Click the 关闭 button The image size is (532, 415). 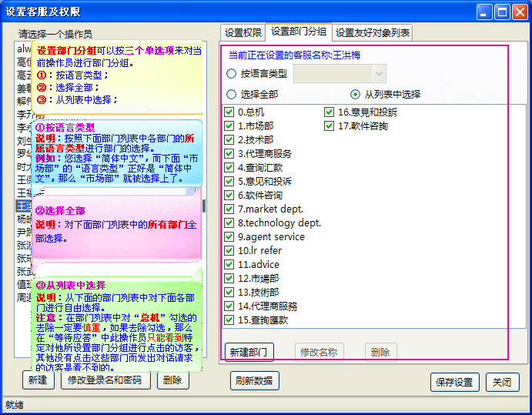coord(502,383)
